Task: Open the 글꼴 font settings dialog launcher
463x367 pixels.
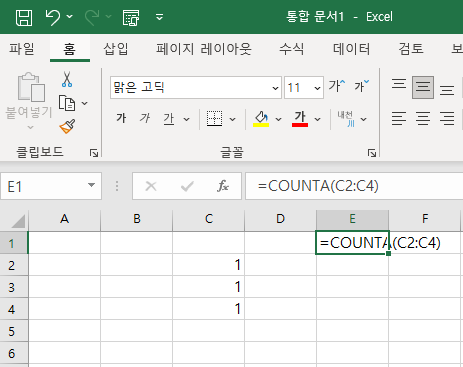Action: (x=372, y=153)
